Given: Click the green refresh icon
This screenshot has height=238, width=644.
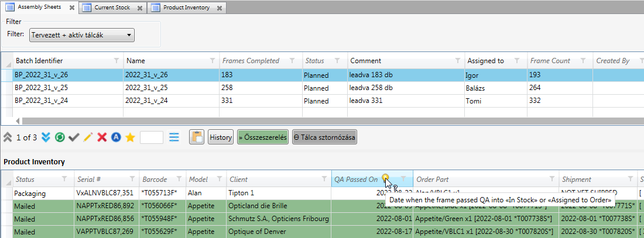Looking at the screenshot, I should [x=60, y=137].
